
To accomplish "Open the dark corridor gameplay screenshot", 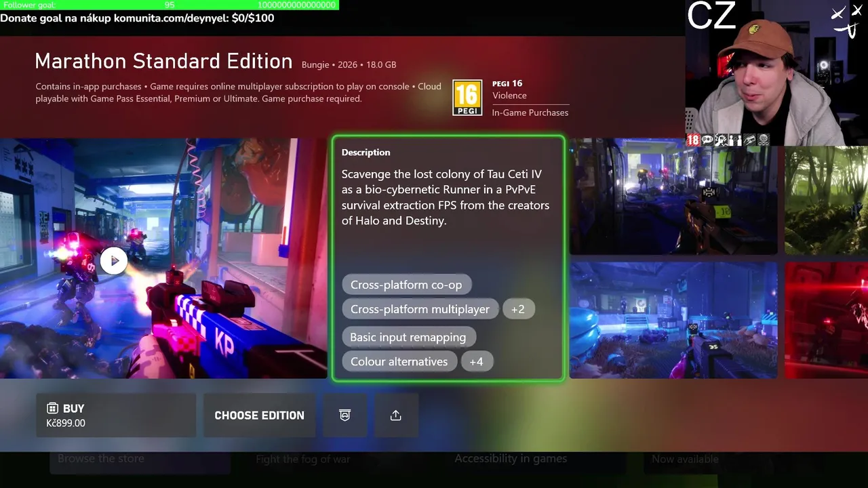I will 673,197.
